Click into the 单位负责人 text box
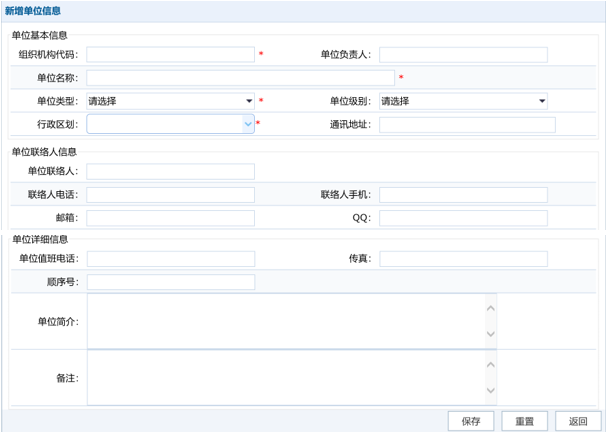The width and height of the screenshot is (606, 434). [463, 55]
